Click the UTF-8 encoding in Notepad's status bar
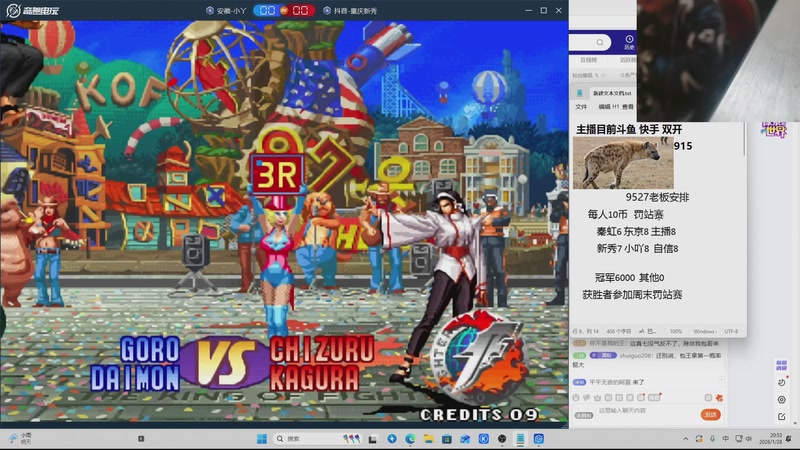This screenshot has width=800, height=450. point(731,331)
